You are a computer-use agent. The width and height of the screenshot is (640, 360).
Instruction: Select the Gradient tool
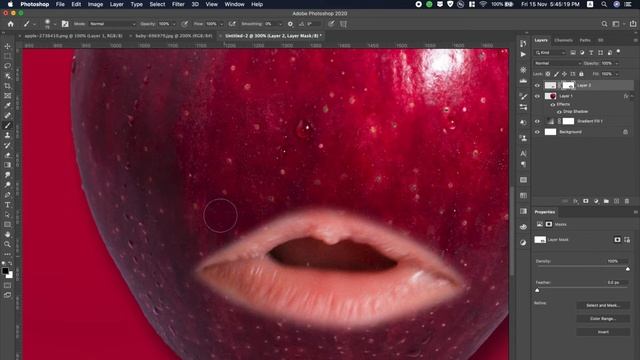pos(7,165)
